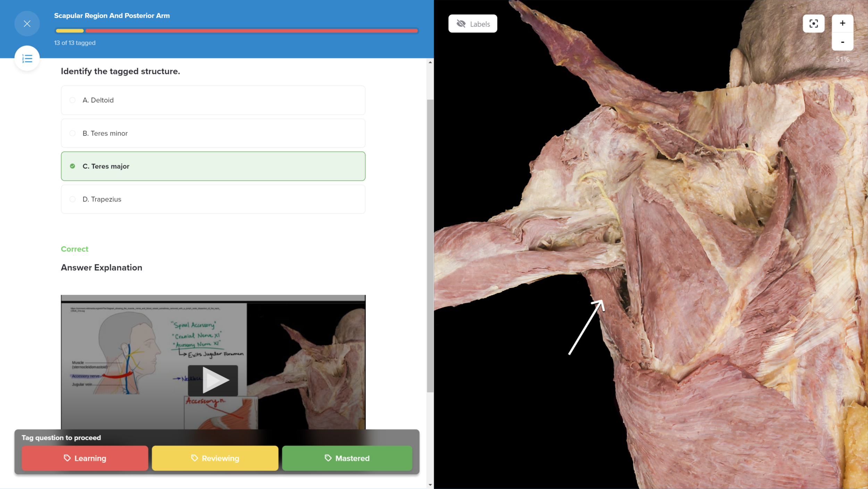Toggle the Labels visibility button
This screenshot has width=868, height=489.
click(472, 24)
